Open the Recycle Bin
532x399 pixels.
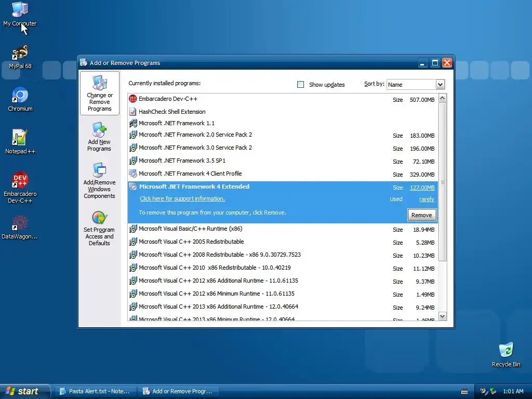(506, 355)
